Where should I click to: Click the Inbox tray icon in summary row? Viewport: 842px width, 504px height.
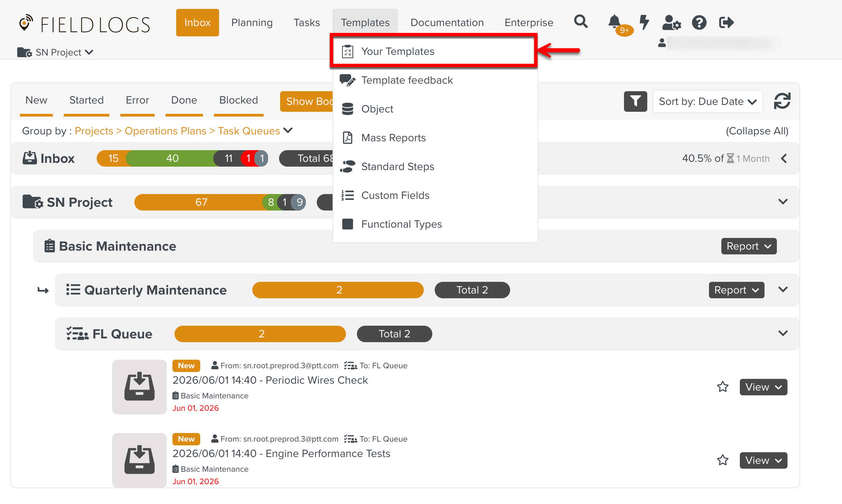pyautogui.click(x=30, y=158)
